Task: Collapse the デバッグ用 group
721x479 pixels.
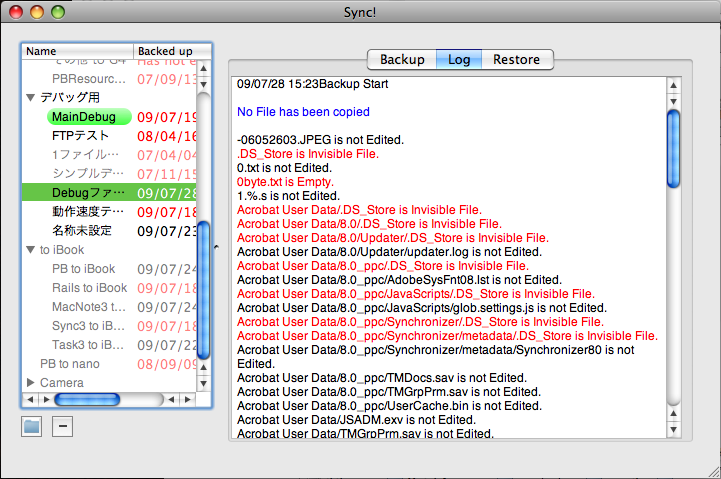Action: pyautogui.click(x=31, y=97)
